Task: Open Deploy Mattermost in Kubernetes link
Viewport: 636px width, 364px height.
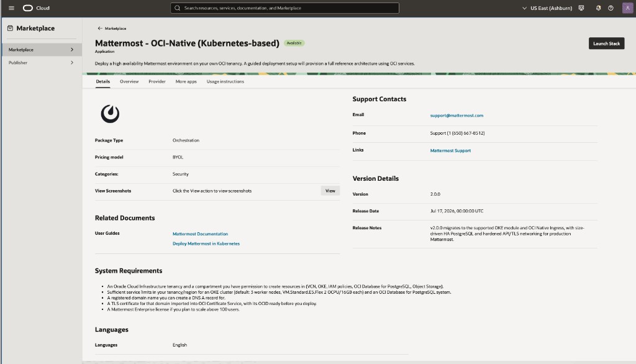Action: coord(206,243)
